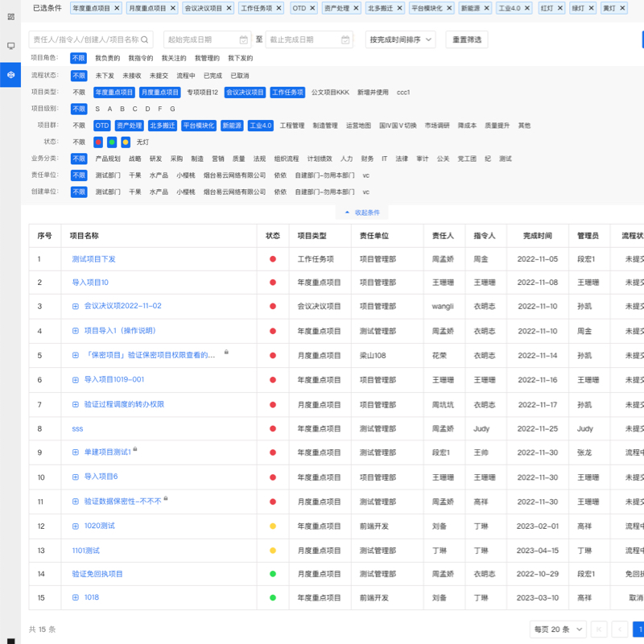Expand the 1020测试 project row
The image size is (644, 644).
click(76, 526)
